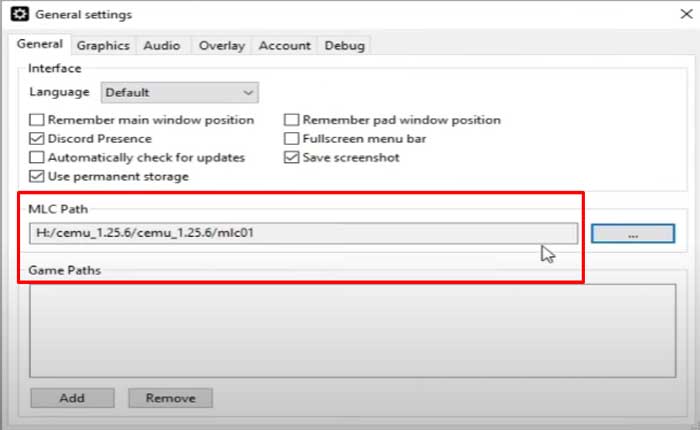Image resolution: width=700 pixels, height=430 pixels.
Task: Select the General tab
Action: (x=40, y=44)
